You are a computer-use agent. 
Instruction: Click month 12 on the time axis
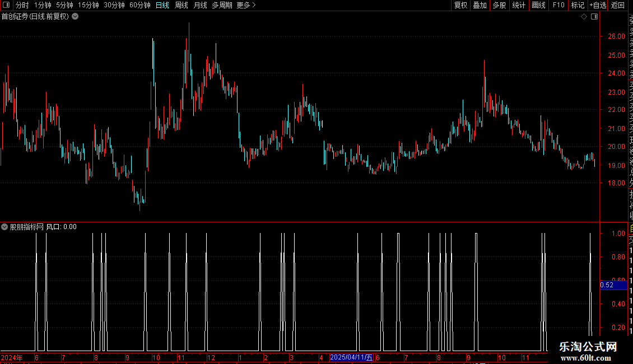pyautogui.click(x=211, y=357)
